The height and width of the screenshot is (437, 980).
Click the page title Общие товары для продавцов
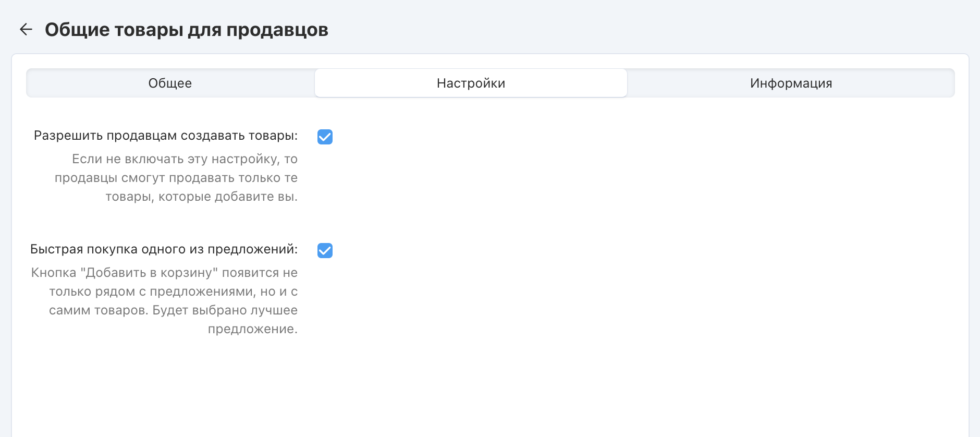(187, 30)
